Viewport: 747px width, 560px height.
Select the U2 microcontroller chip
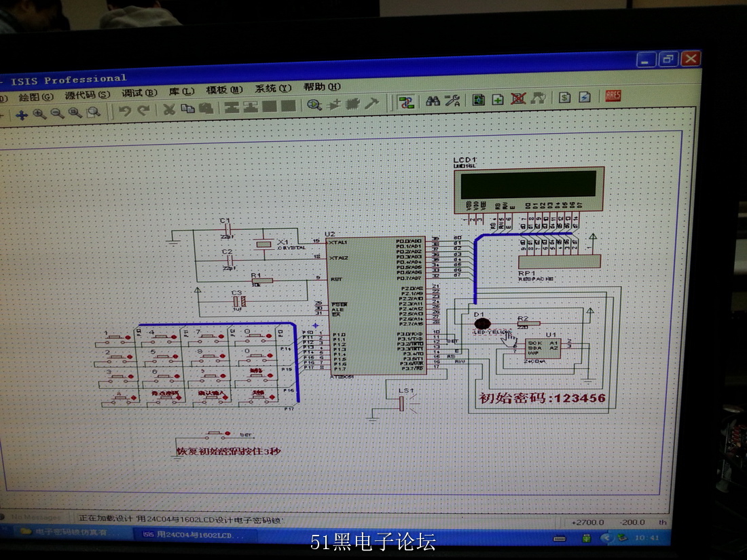pyautogui.click(x=376, y=305)
